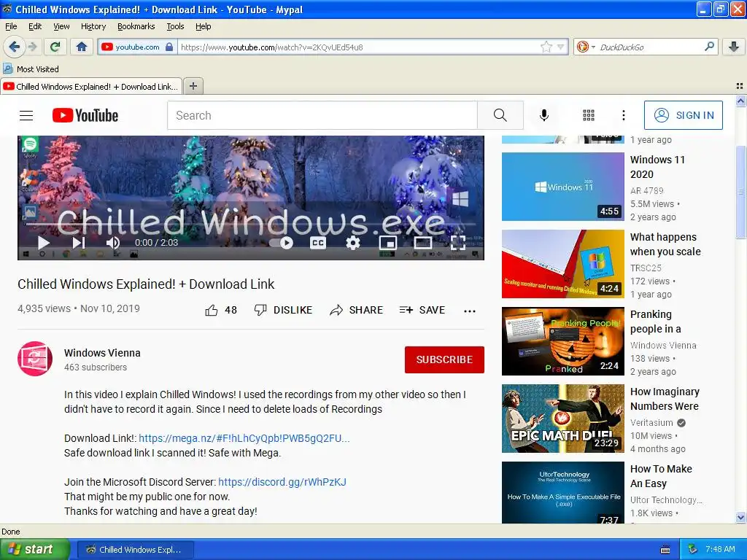
Task: Open the address bar history dropdown arrow
Action: coord(561,47)
